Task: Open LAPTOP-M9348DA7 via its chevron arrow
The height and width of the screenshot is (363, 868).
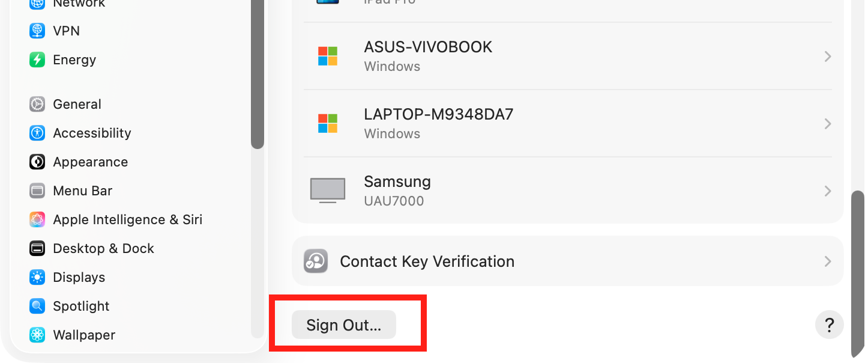Action: pyautogui.click(x=828, y=123)
